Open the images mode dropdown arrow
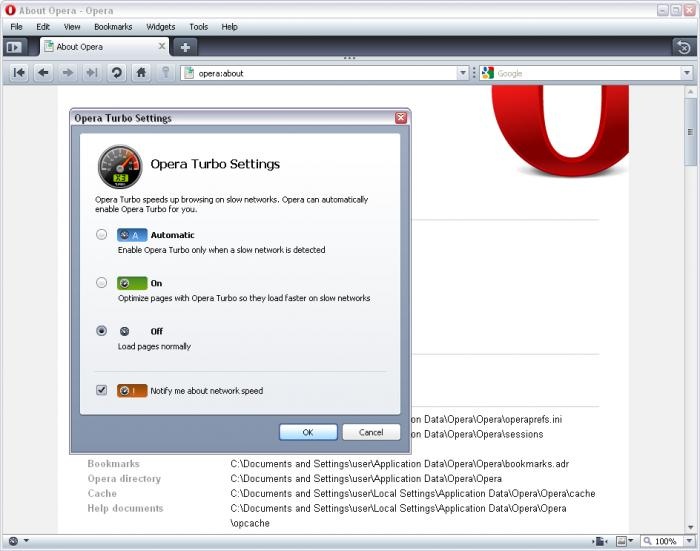 [631, 541]
